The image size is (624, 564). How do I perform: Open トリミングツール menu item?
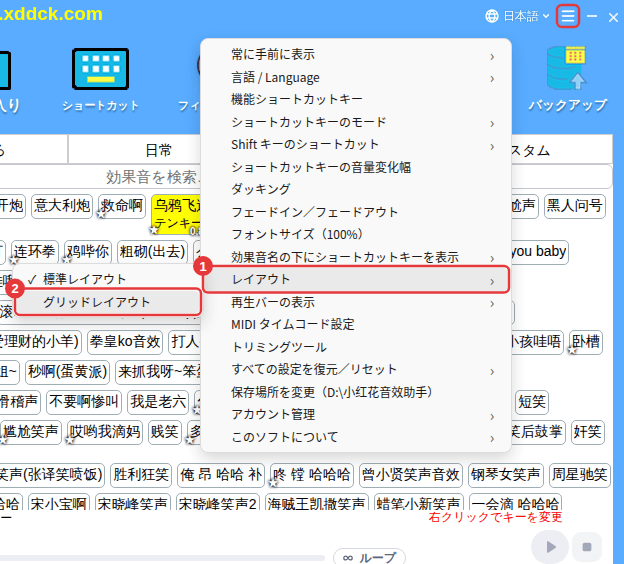(356, 347)
